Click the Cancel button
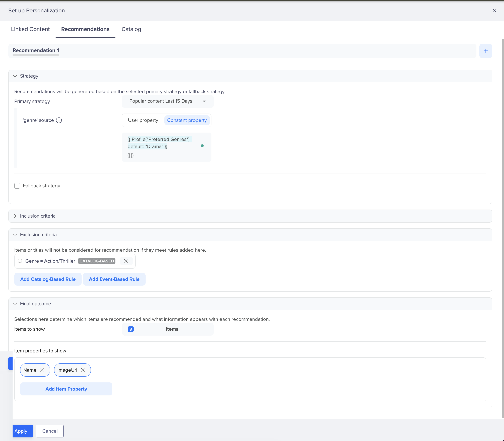 point(50,431)
